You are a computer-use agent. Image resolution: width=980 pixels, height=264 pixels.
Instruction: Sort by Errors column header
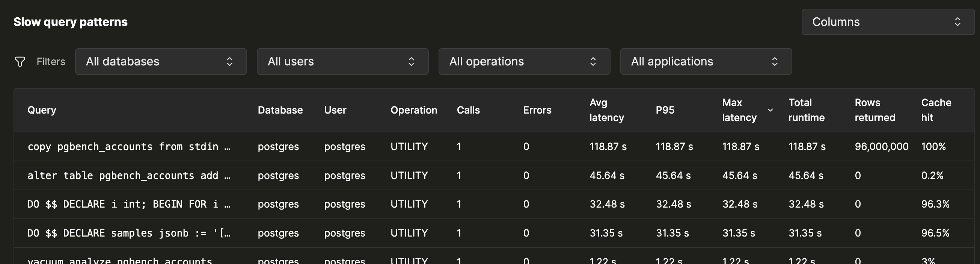click(537, 110)
